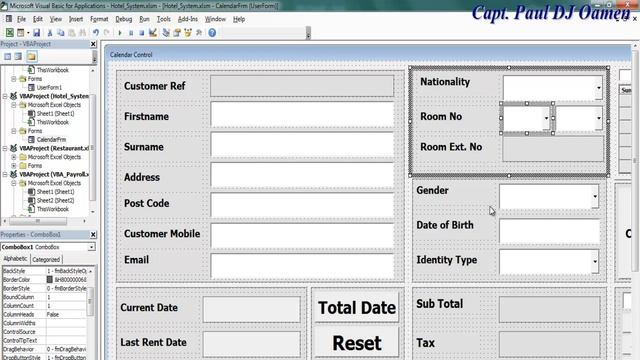Click the Copy toolbar icon
Screen dimensions: 640x360
point(60,33)
